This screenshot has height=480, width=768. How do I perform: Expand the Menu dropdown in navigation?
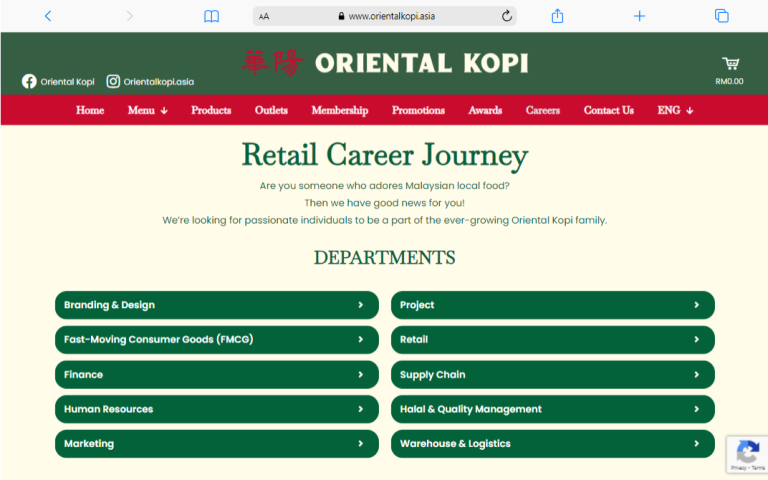pos(147,110)
